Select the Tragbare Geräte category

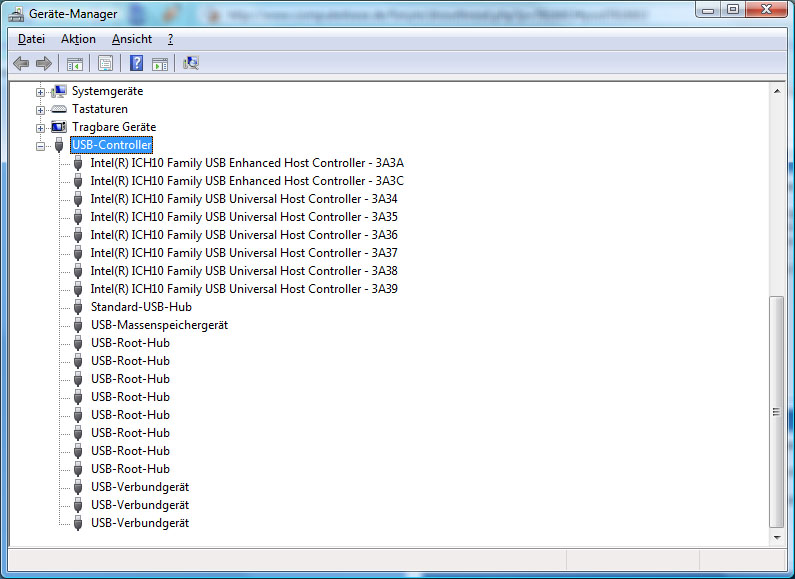click(114, 127)
